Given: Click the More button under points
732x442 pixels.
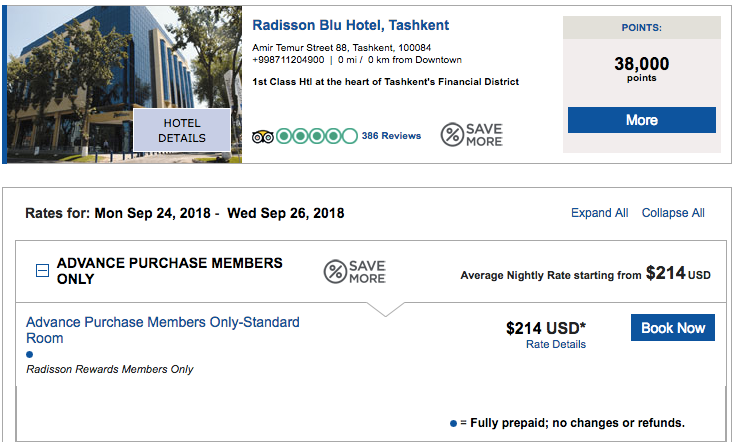Looking at the screenshot, I should tap(642, 120).
